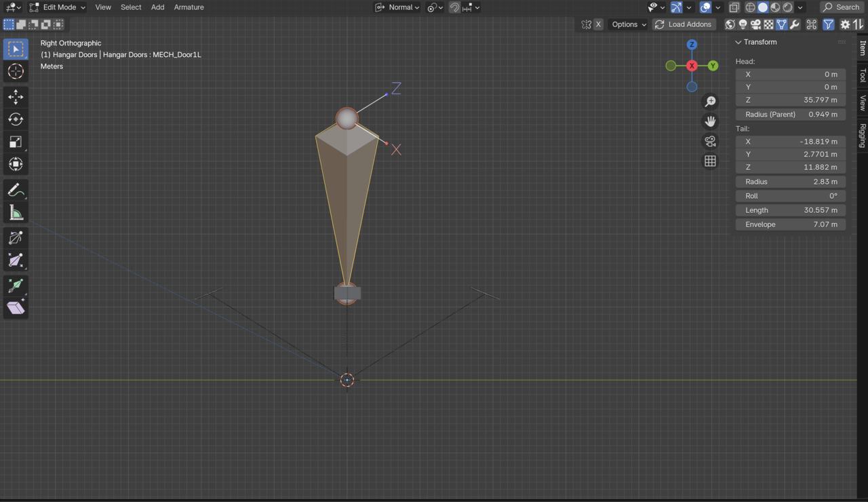Choose the Annotate pencil tool
The height and width of the screenshot is (502, 868).
[16, 191]
